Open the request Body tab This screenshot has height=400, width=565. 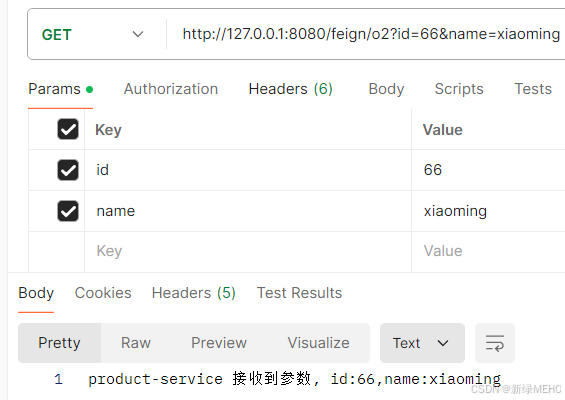386,89
